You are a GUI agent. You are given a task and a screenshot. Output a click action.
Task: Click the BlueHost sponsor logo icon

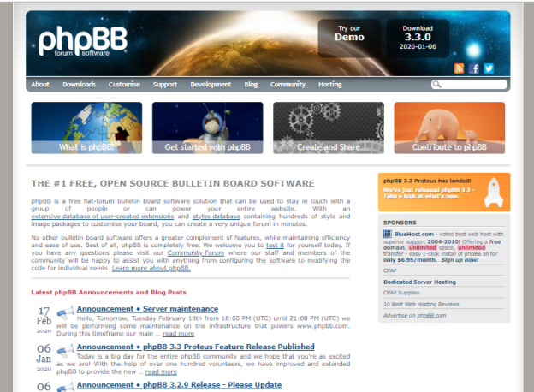pyautogui.click(x=387, y=234)
